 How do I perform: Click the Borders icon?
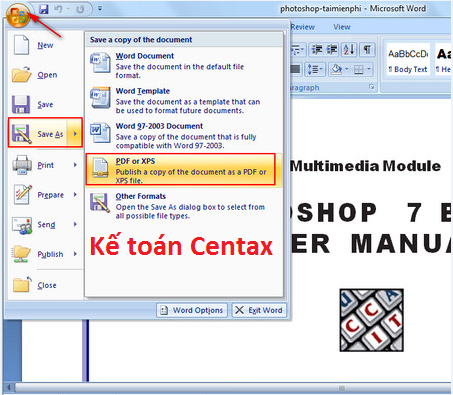click(359, 69)
